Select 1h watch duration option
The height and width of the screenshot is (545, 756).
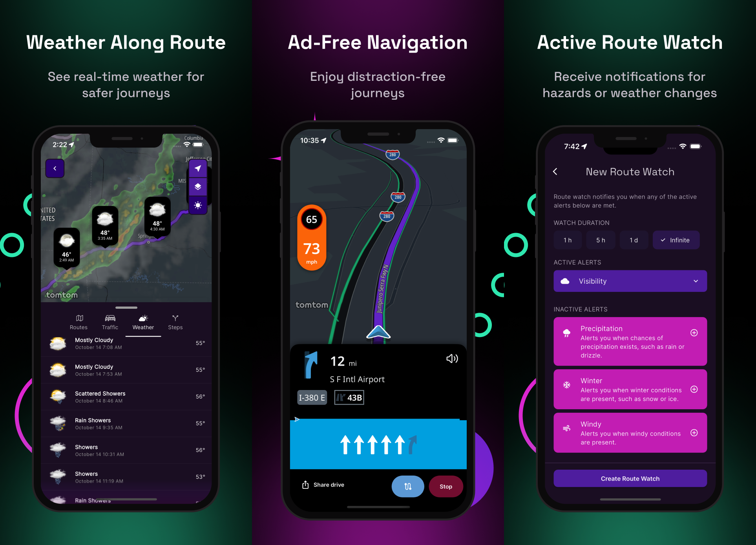click(x=567, y=240)
